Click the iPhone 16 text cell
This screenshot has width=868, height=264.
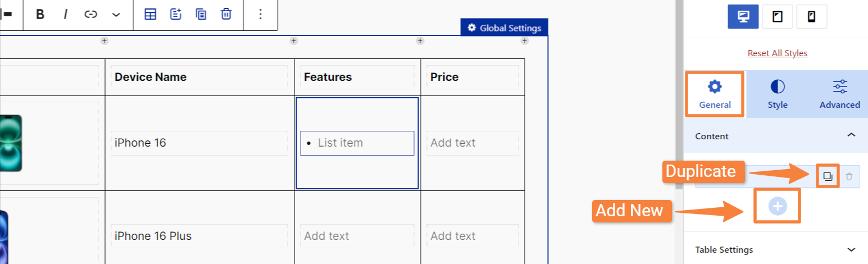[199, 143]
